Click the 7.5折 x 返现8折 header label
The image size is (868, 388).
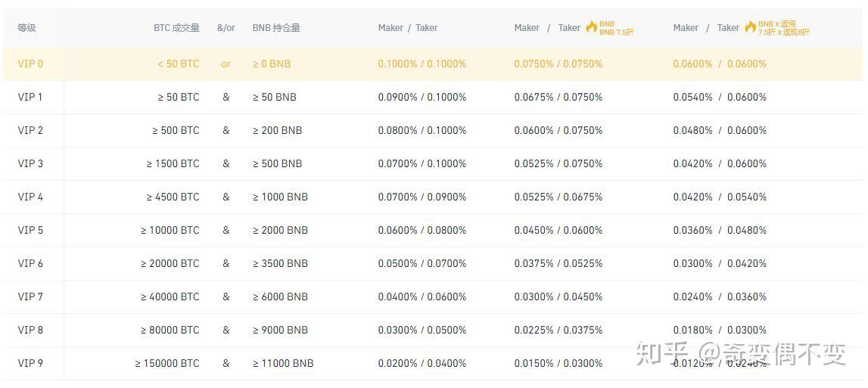click(x=784, y=32)
